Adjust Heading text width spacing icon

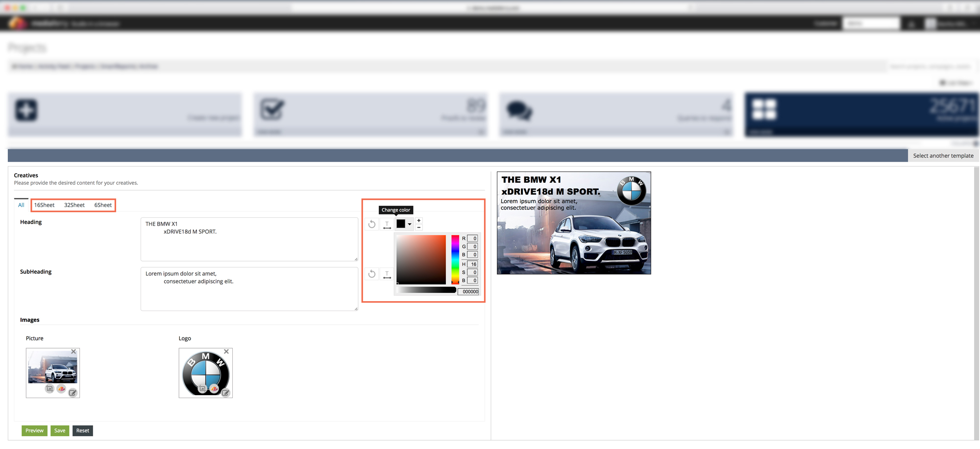[x=387, y=225]
